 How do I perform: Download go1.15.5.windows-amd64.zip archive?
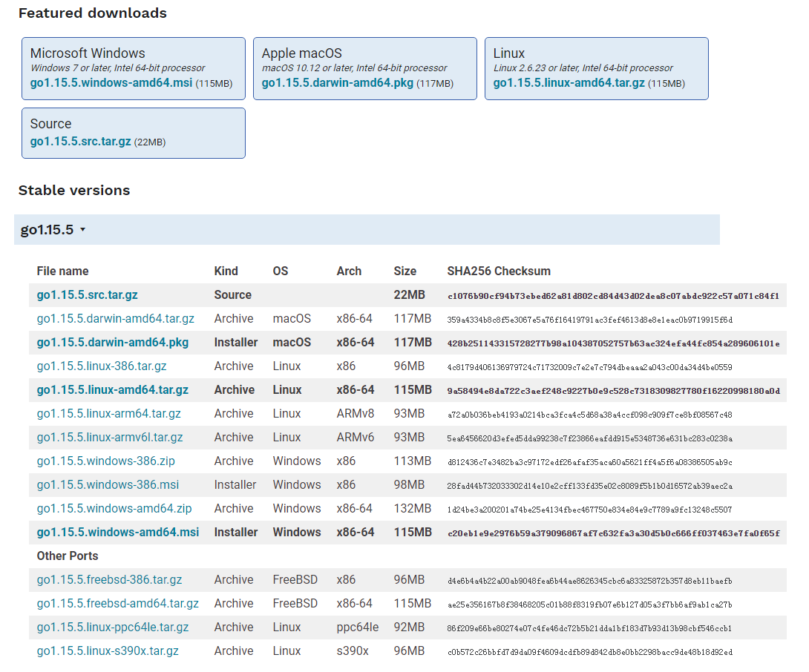coord(114,509)
